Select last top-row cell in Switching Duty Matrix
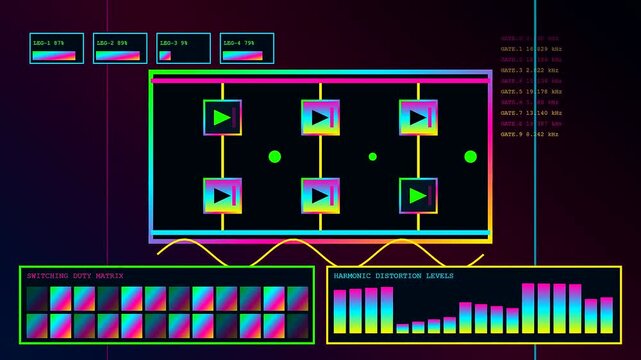The height and width of the screenshot is (360, 641). point(298,299)
